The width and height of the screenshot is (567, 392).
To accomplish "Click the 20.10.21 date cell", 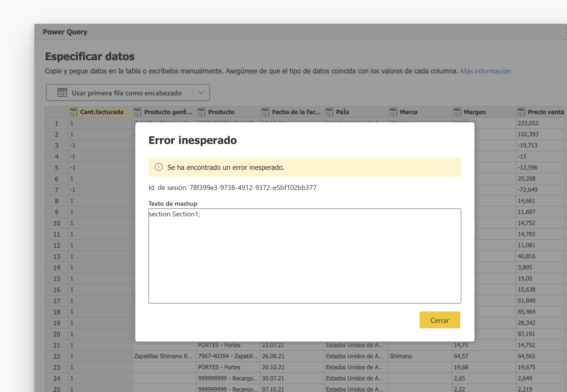I will pyautogui.click(x=292, y=367).
